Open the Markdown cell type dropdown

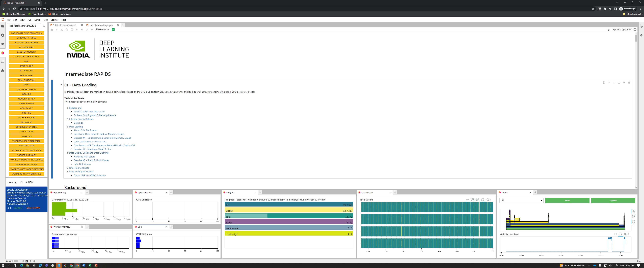pos(102,29)
